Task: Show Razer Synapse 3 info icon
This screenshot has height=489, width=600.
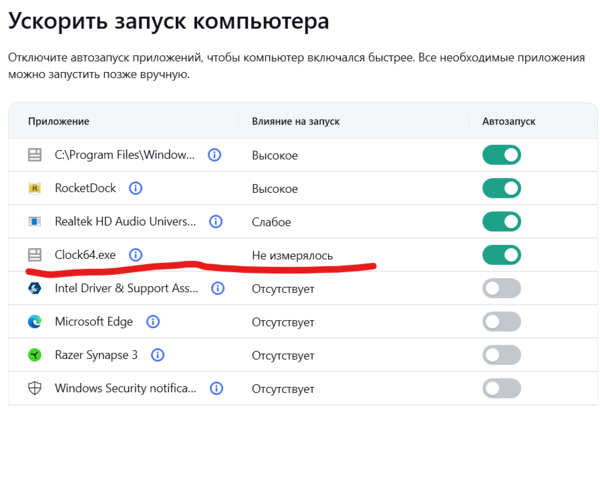Action: tap(158, 355)
